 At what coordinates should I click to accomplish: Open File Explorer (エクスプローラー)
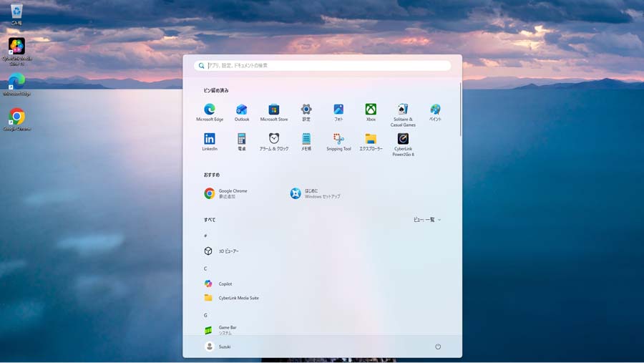coord(371,142)
